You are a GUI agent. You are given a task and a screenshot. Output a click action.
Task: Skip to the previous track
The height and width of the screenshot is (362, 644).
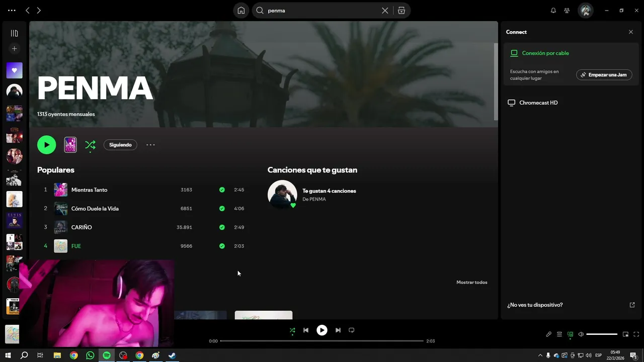tap(306, 330)
